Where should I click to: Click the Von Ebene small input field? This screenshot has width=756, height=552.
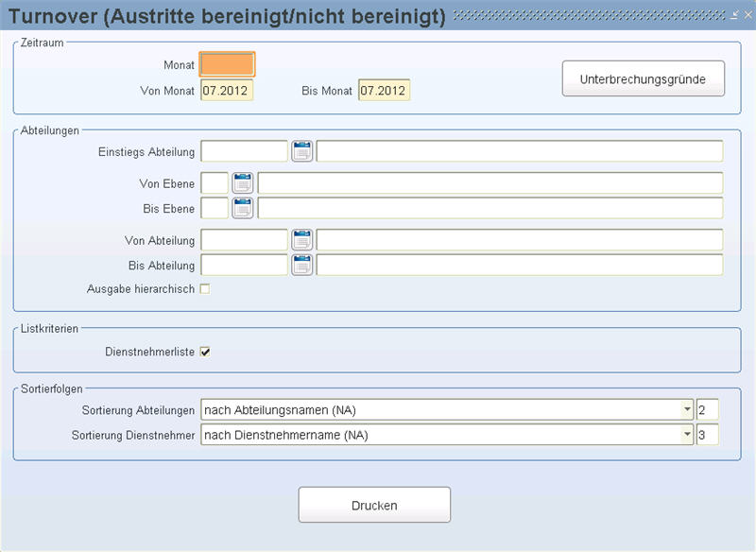tap(215, 183)
